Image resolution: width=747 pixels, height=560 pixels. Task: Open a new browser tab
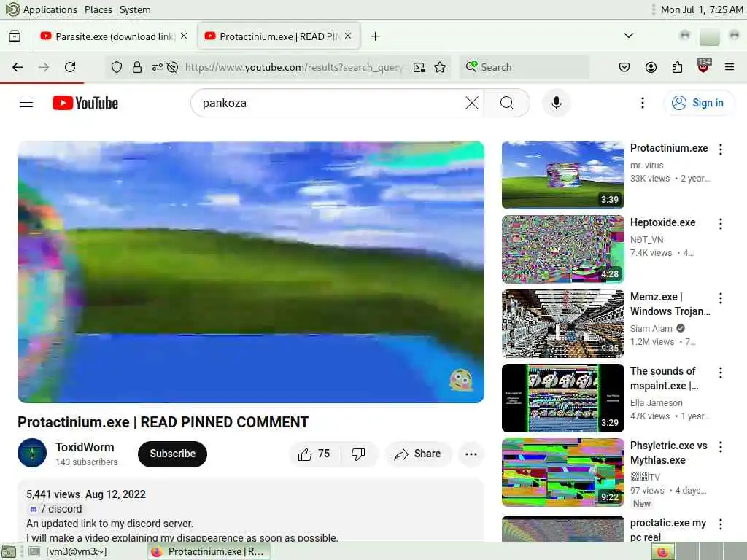[376, 36]
